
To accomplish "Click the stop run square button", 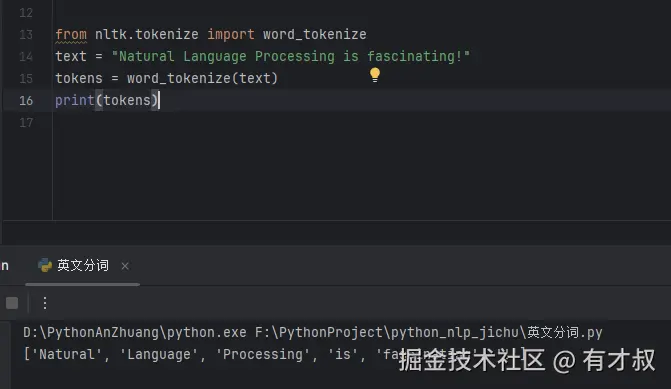I will [12, 303].
